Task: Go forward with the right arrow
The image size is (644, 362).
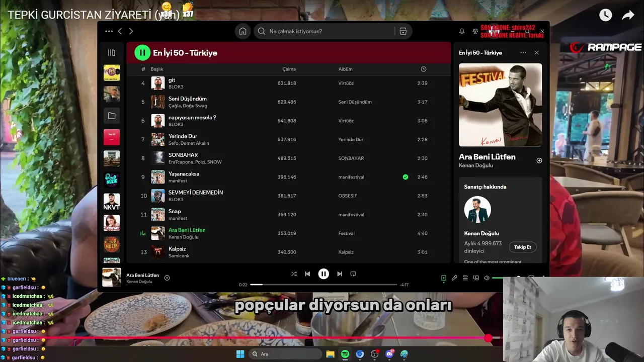Action: pyautogui.click(x=131, y=31)
